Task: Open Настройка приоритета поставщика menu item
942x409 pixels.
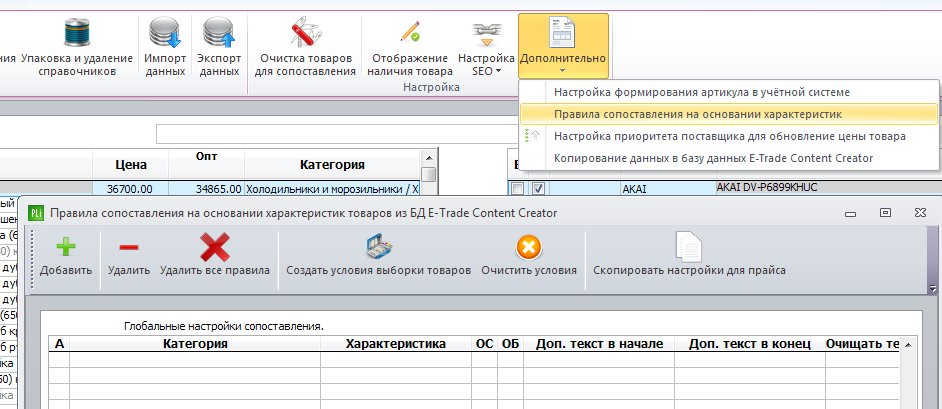Action: (730, 136)
